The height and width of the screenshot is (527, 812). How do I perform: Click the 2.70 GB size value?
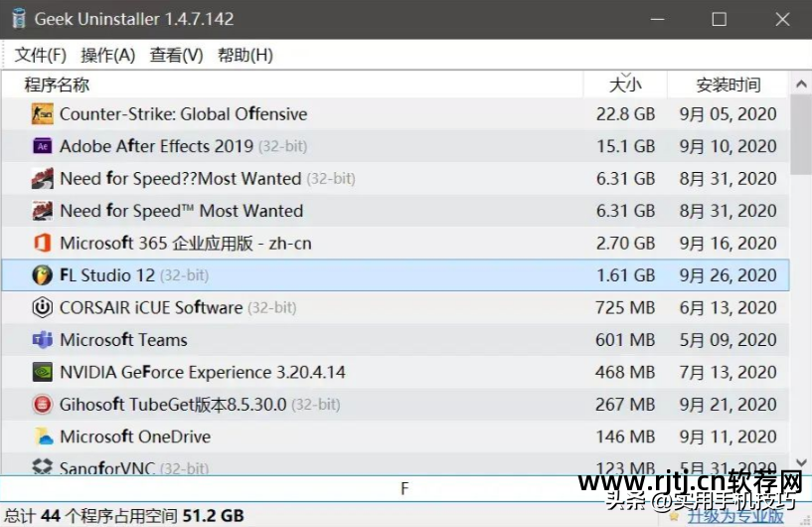(x=625, y=243)
